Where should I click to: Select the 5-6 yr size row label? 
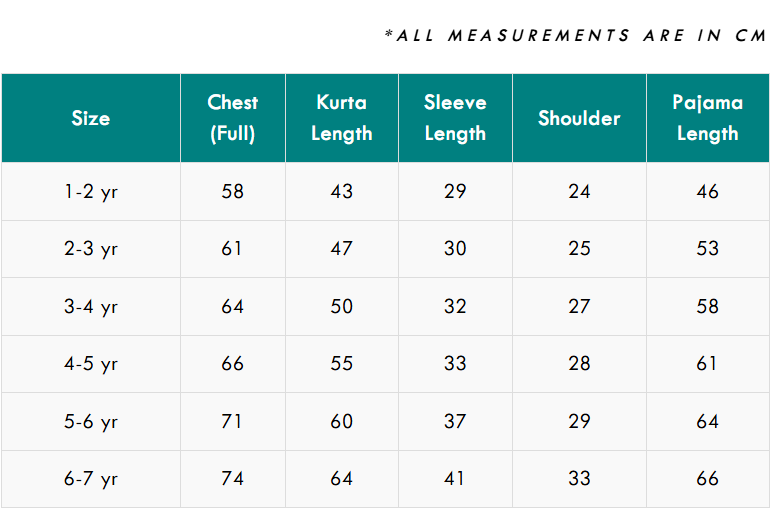(91, 421)
